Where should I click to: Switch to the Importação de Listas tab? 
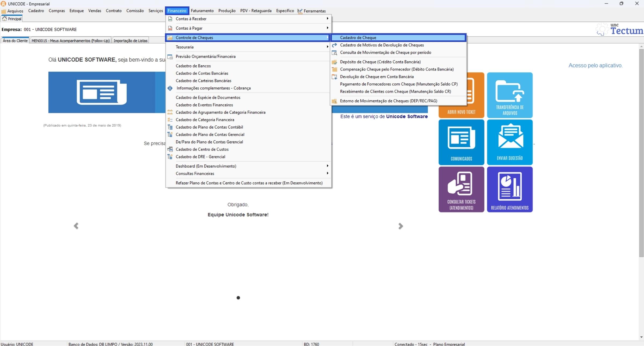pyautogui.click(x=130, y=41)
